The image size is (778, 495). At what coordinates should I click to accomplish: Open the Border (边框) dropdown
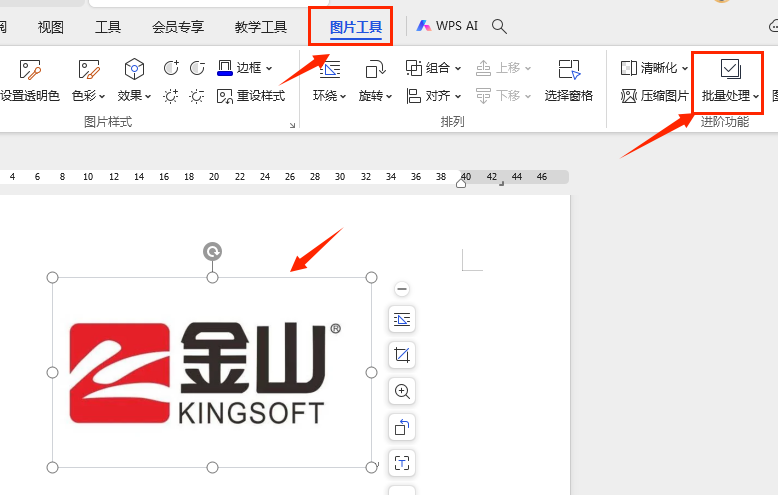pos(245,67)
